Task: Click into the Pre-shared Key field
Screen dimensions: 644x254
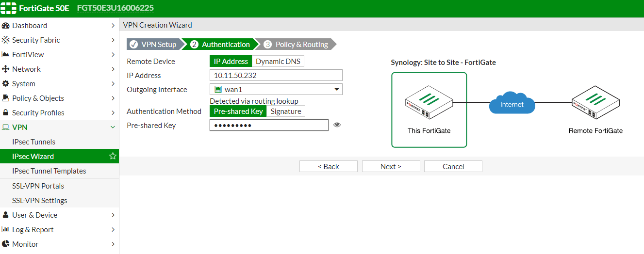Action: 269,125
